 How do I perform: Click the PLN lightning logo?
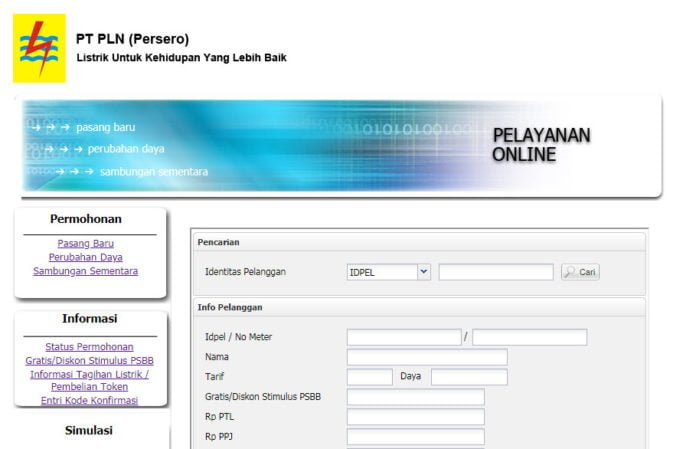[x=39, y=48]
